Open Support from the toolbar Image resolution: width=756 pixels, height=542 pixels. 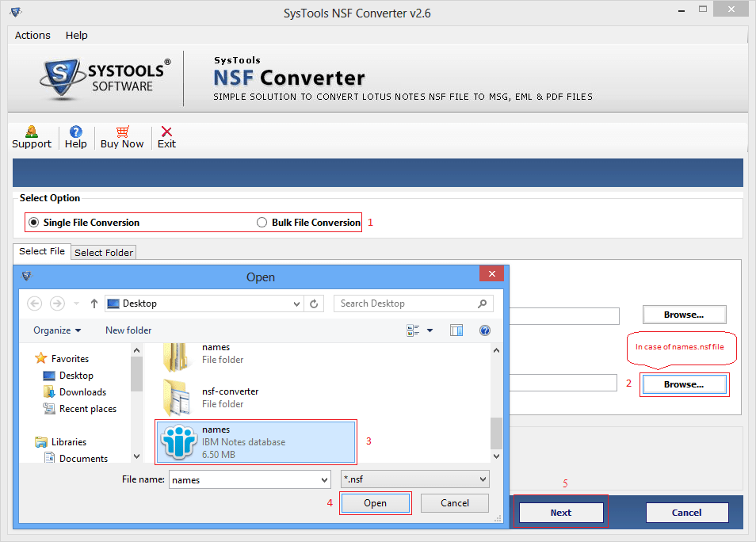click(x=32, y=137)
